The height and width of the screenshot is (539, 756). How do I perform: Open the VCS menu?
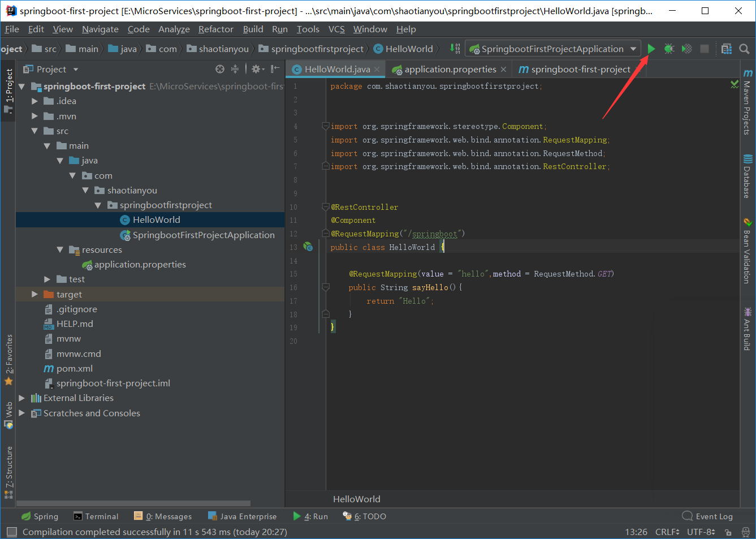pyautogui.click(x=336, y=29)
